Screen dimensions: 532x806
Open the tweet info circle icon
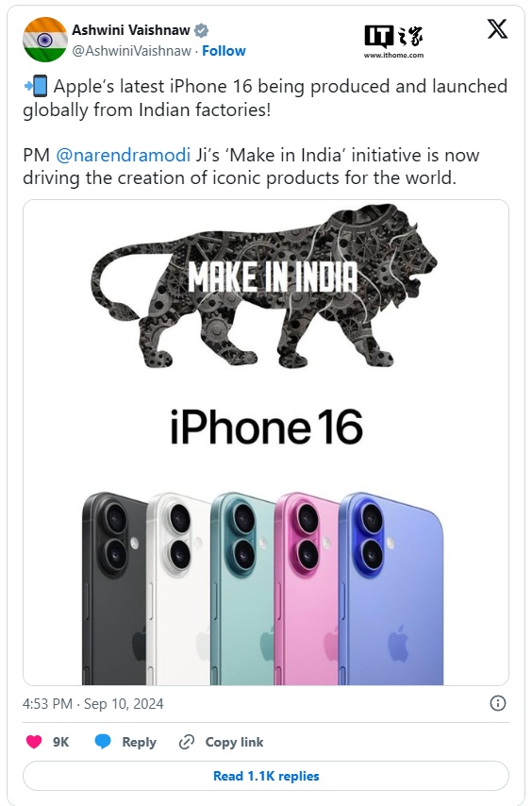pyautogui.click(x=498, y=703)
